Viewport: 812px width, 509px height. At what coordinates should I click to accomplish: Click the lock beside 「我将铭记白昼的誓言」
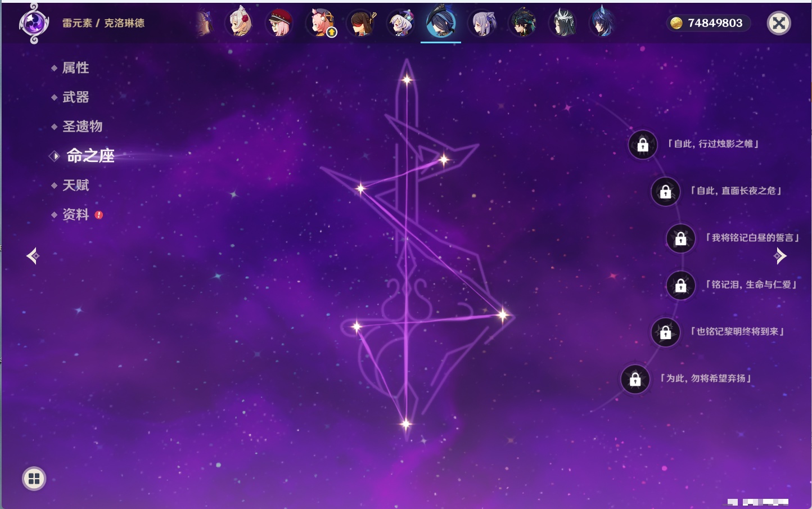[x=680, y=238]
